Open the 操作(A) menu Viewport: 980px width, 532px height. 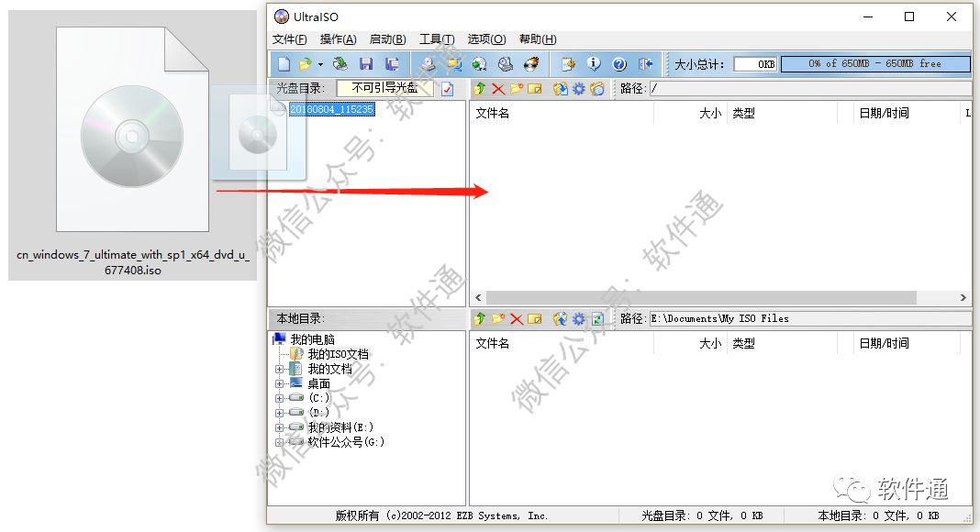pyautogui.click(x=338, y=39)
